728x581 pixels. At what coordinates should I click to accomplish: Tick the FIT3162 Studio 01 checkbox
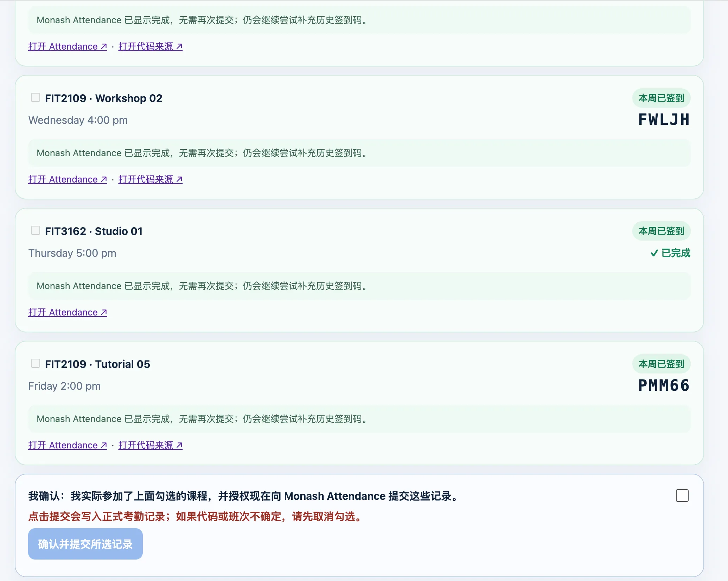pyautogui.click(x=36, y=230)
